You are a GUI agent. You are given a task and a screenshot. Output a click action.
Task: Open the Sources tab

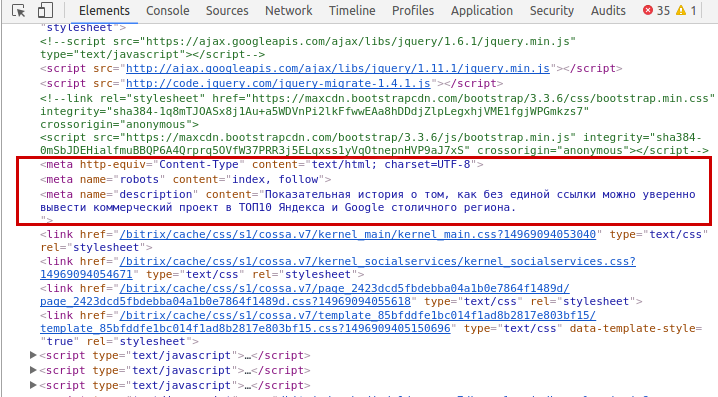pos(227,11)
